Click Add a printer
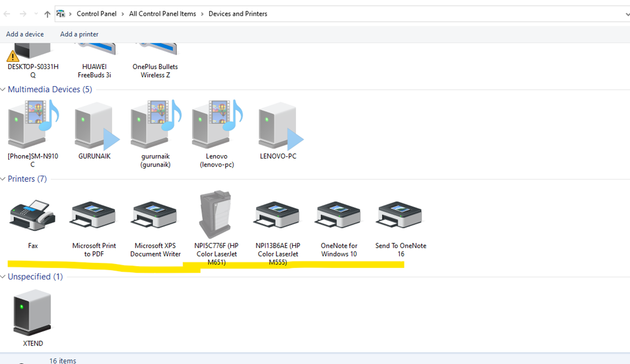This screenshot has width=630, height=364. [x=79, y=34]
